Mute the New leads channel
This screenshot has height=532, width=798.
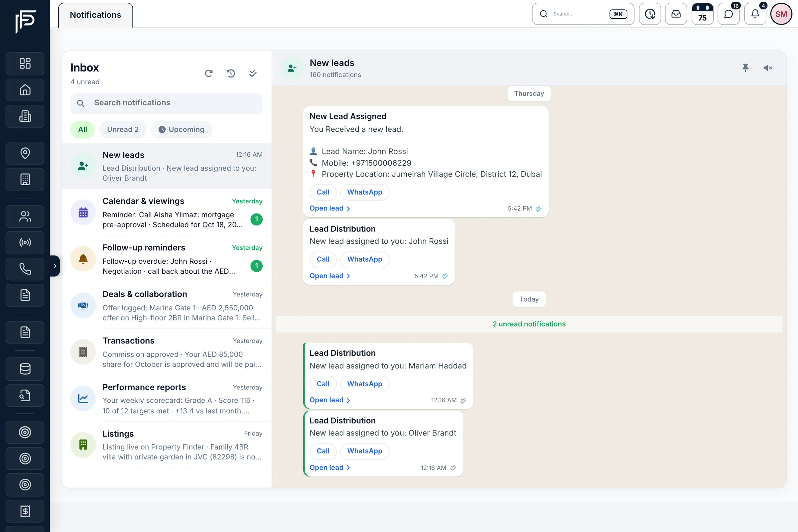click(768, 68)
